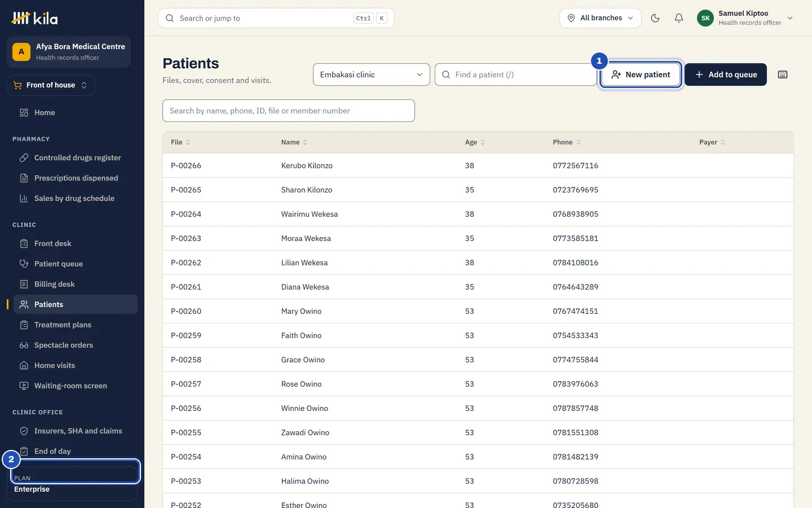The height and width of the screenshot is (508, 812).
Task: Go to Billing desk
Action: (x=76, y=284)
